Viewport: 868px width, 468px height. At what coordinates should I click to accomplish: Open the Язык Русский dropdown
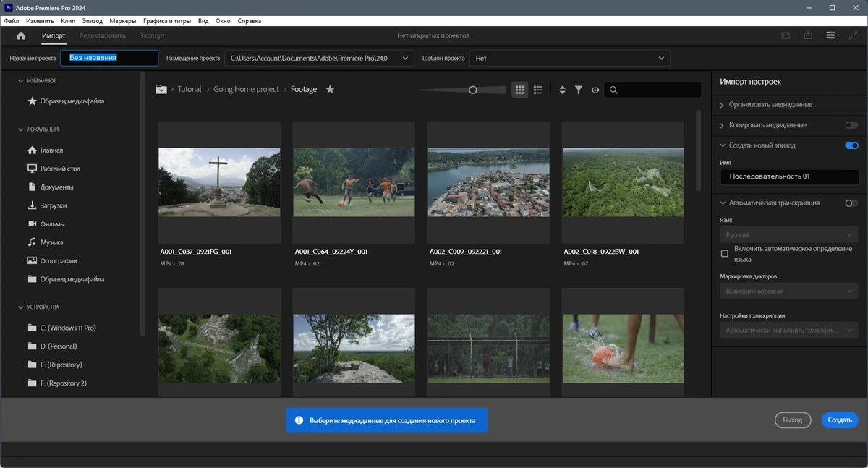pyautogui.click(x=789, y=235)
